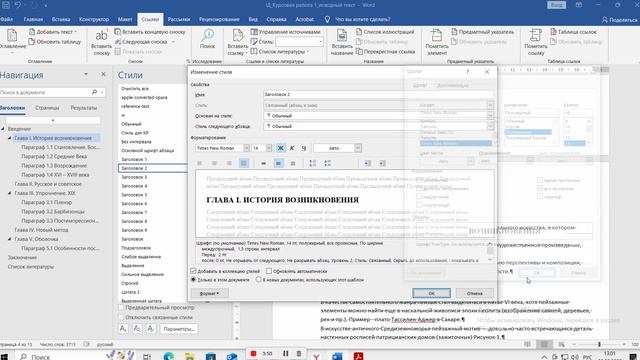640x360 pixels.
Task: Select single line spacing button
Action: [x=264, y=163]
